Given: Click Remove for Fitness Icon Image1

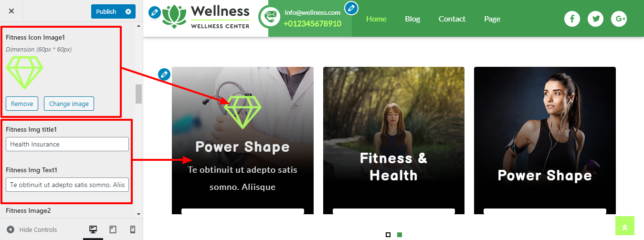Looking at the screenshot, I should click(22, 104).
